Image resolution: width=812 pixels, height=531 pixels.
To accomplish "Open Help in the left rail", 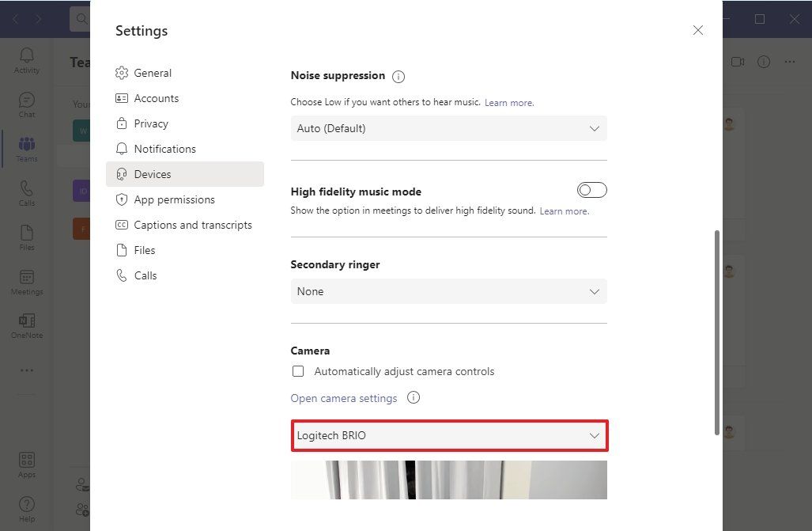I will [27, 508].
